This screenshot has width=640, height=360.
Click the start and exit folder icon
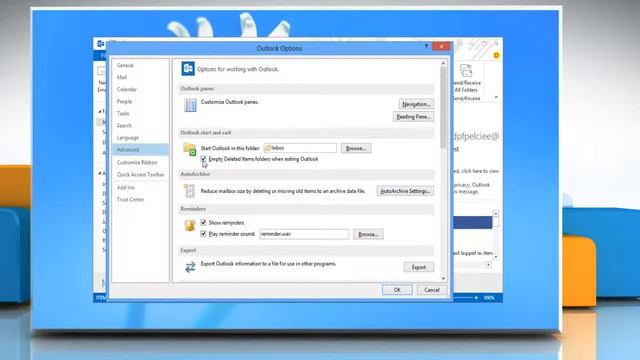pyautogui.click(x=189, y=149)
